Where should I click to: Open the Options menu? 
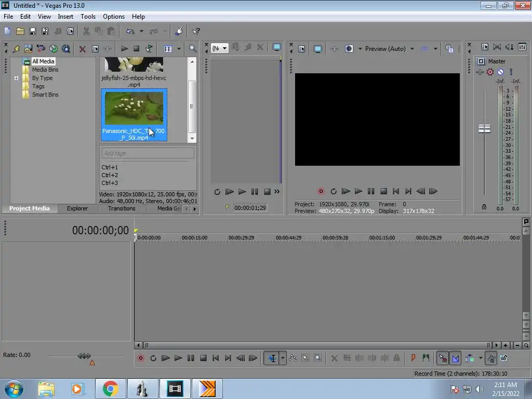click(x=114, y=16)
